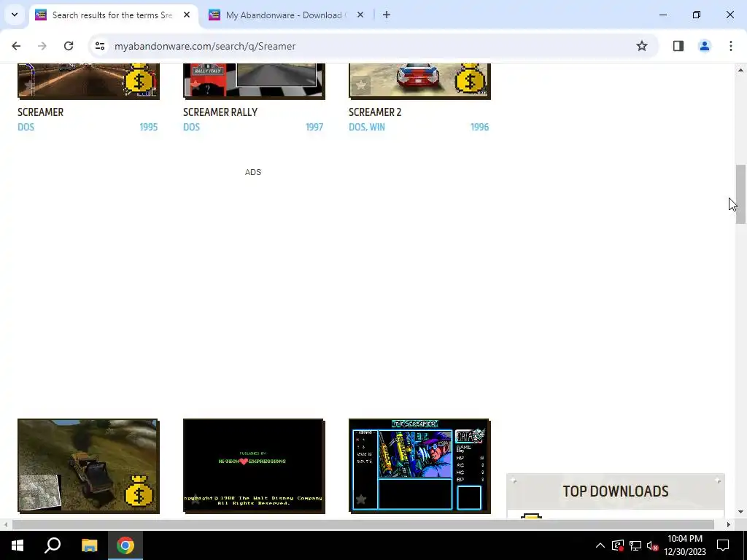Reload the current page
Screen dimensions: 747x560
point(69,46)
